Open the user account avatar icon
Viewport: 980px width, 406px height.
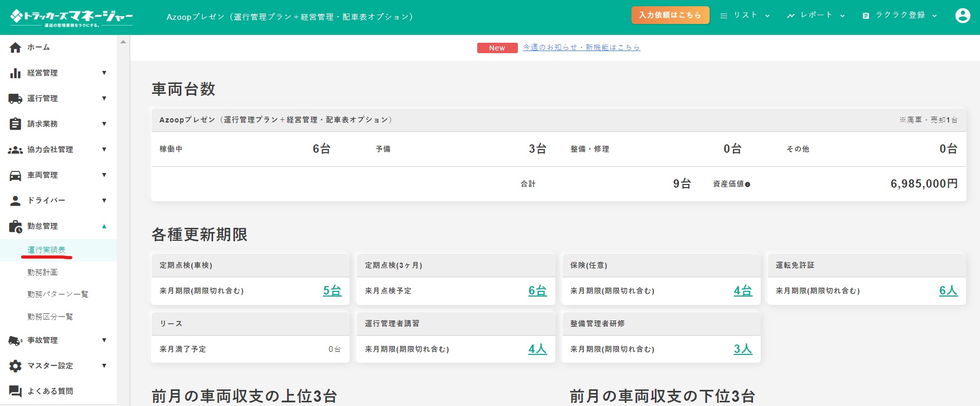coord(962,16)
